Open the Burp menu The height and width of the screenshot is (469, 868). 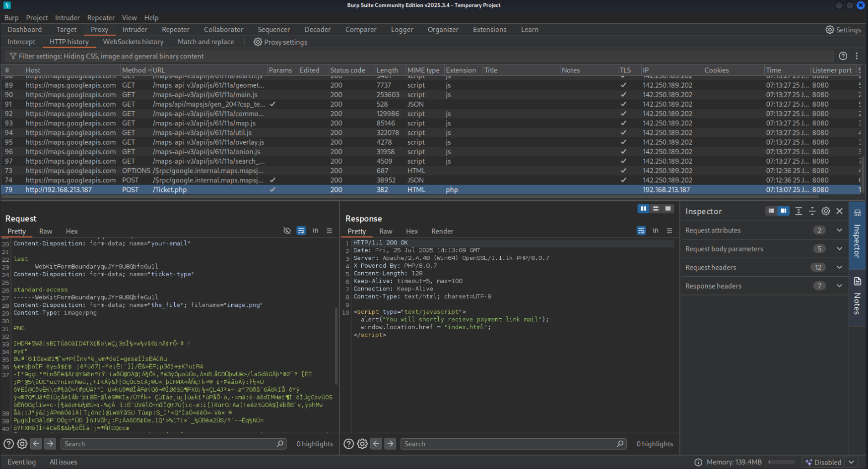(11, 18)
